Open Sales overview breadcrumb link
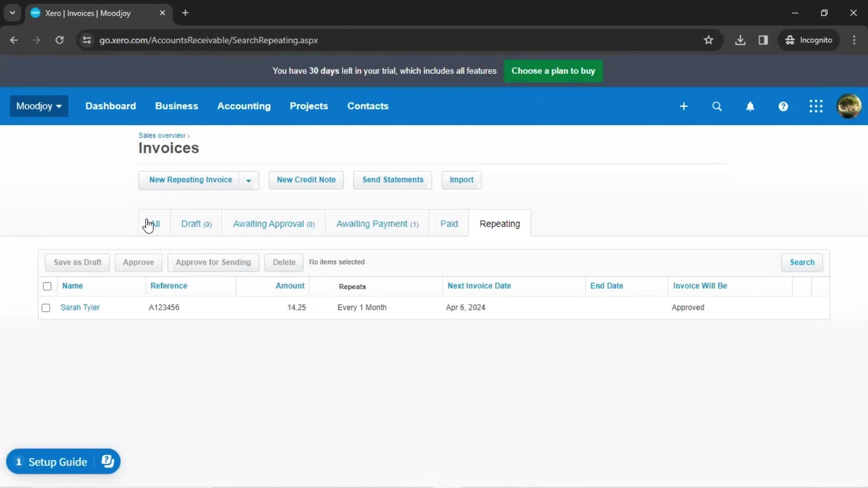Viewport: 868px width, 488px height. (162, 136)
